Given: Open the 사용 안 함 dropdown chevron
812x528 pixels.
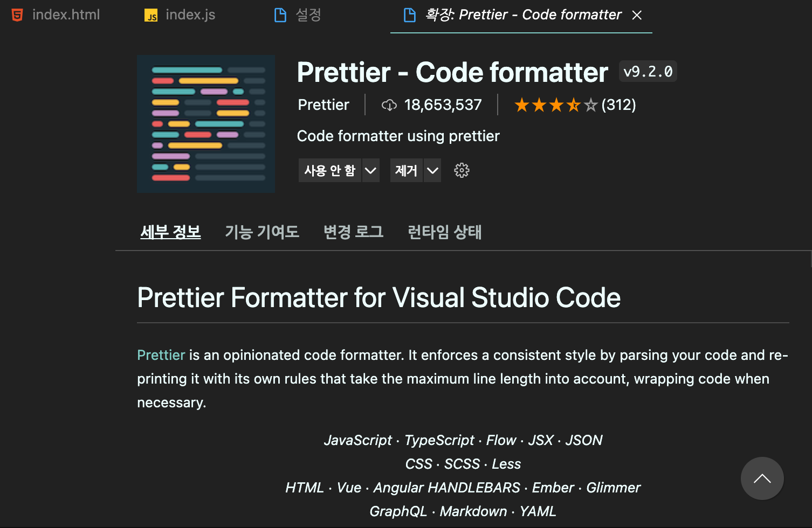Looking at the screenshot, I should (370, 170).
